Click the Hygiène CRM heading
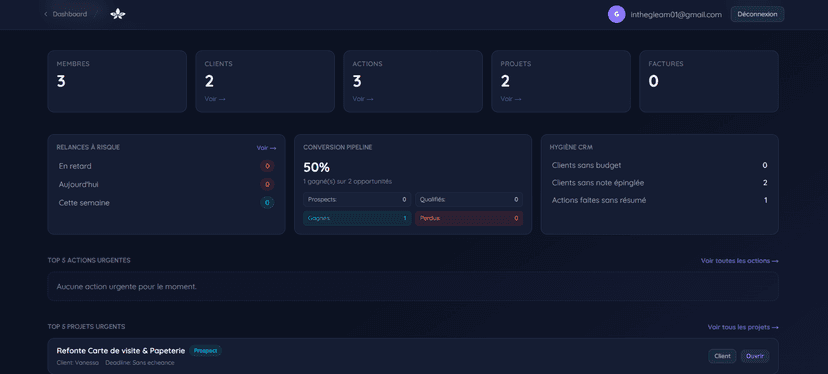This screenshot has width=828, height=374. [571, 147]
